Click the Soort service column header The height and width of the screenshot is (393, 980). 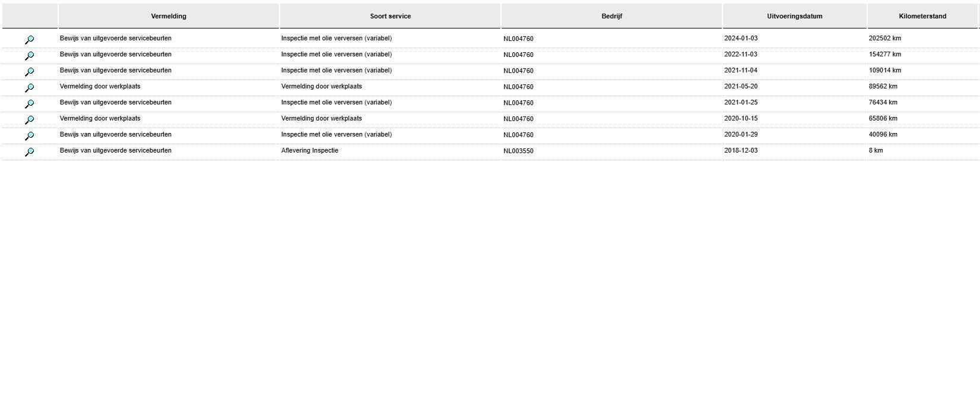point(390,16)
